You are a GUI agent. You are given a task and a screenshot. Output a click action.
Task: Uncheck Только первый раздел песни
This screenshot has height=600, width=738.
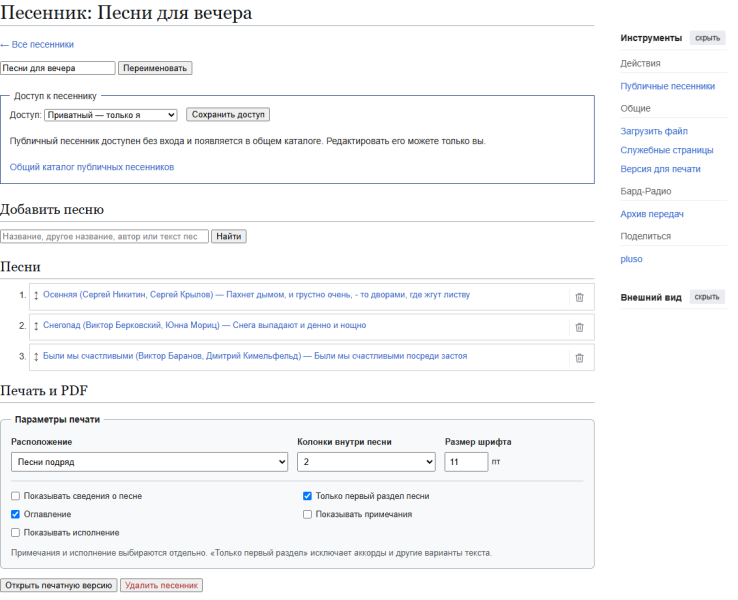tap(307, 496)
